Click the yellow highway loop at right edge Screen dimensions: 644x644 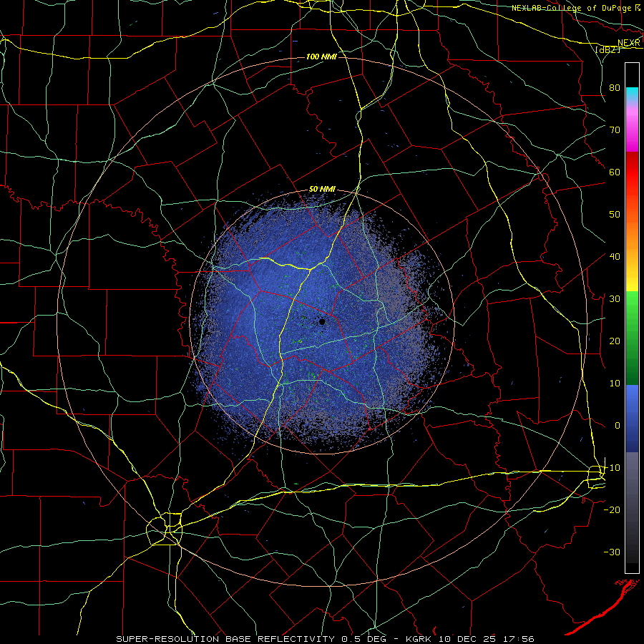596,477
